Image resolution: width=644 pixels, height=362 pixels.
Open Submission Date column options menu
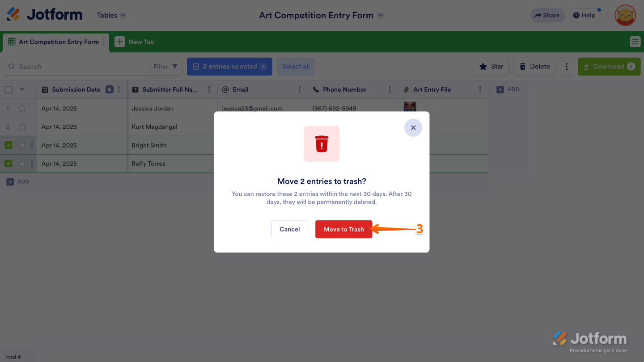119,89
